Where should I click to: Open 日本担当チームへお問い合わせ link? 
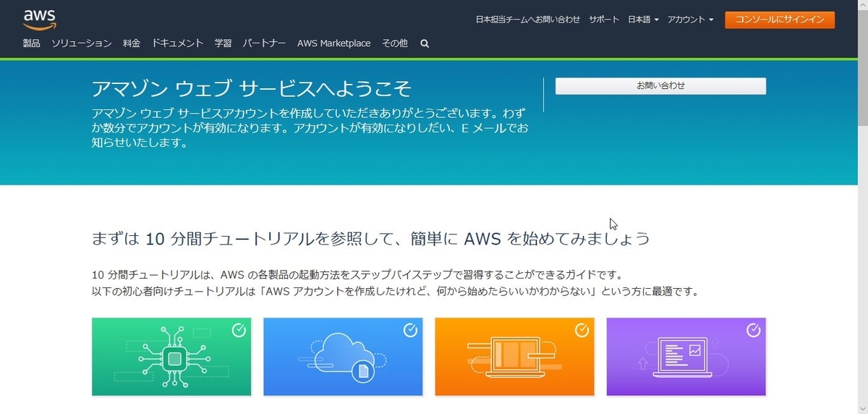point(527,20)
